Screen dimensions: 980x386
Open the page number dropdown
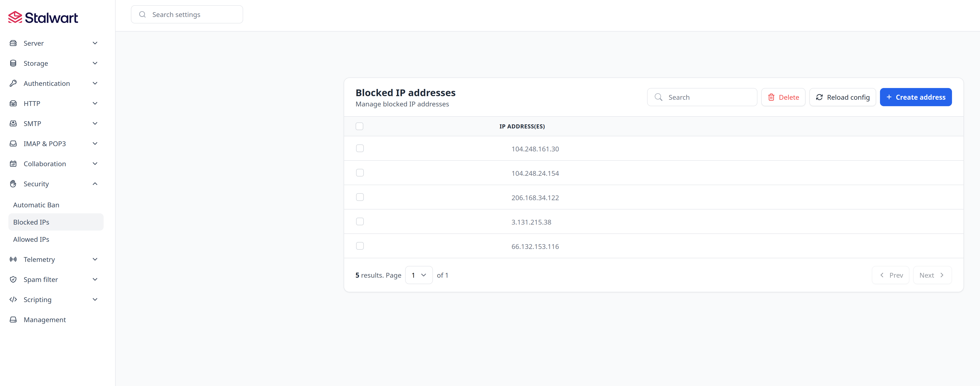[x=419, y=275]
